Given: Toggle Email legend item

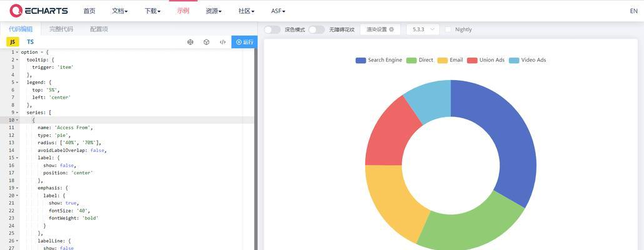Looking at the screenshot, I should point(450,60).
